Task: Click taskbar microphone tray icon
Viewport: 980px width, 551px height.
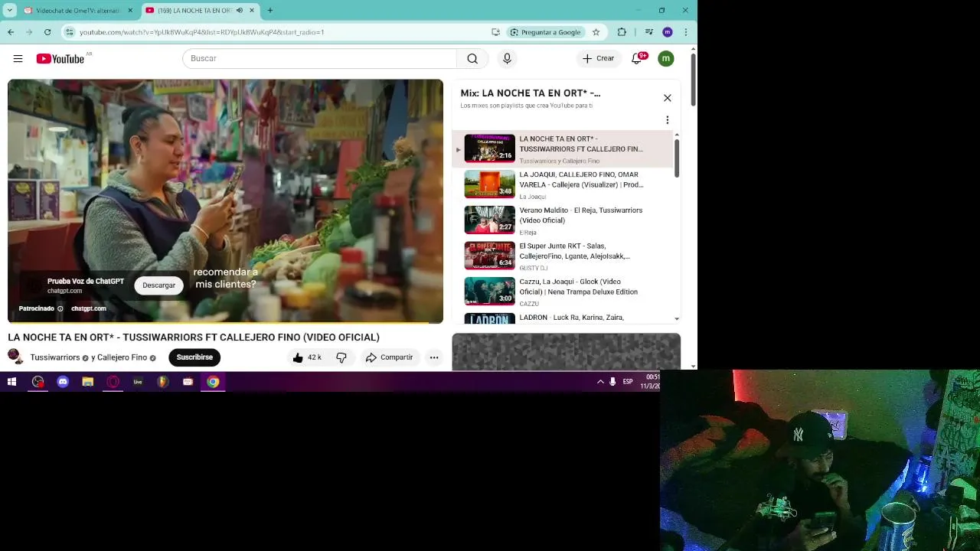Action: point(612,382)
